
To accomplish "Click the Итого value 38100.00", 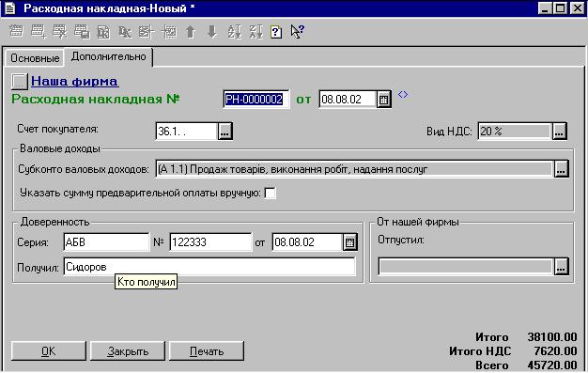I will coord(552,337).
